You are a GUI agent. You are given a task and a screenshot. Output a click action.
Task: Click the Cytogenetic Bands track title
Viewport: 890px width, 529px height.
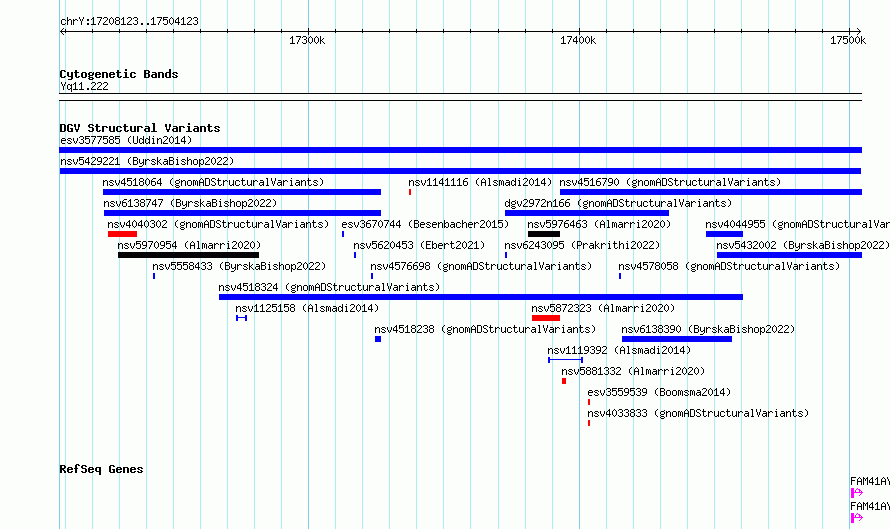click(x=119, y=74)
